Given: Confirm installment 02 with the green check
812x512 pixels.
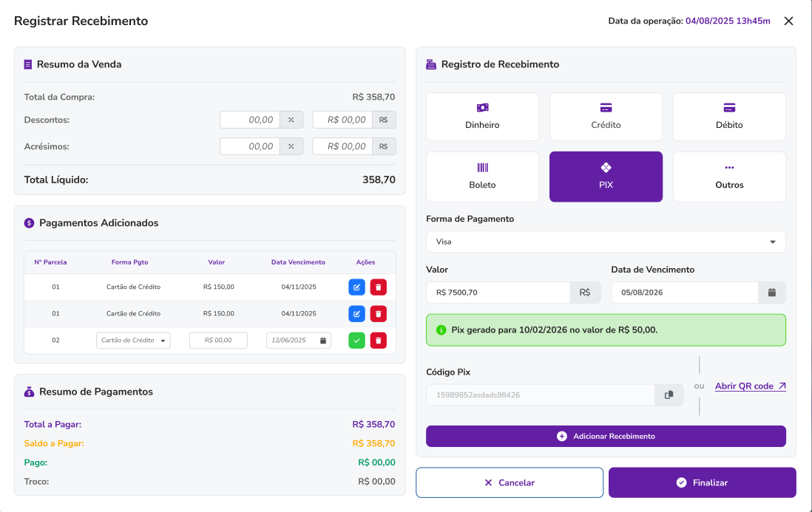Looking at the screenshot, I should coord(356,341).
